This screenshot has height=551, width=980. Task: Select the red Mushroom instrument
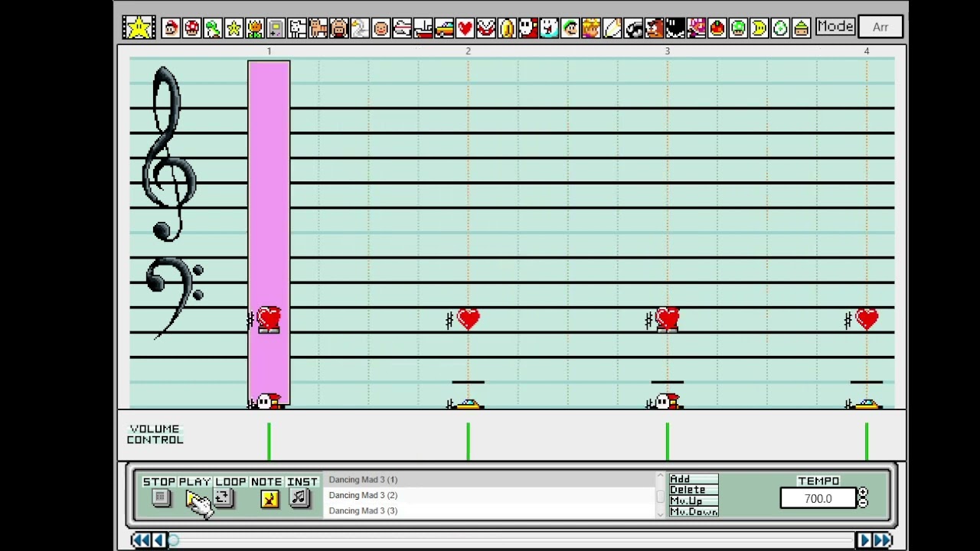(191, 28)
